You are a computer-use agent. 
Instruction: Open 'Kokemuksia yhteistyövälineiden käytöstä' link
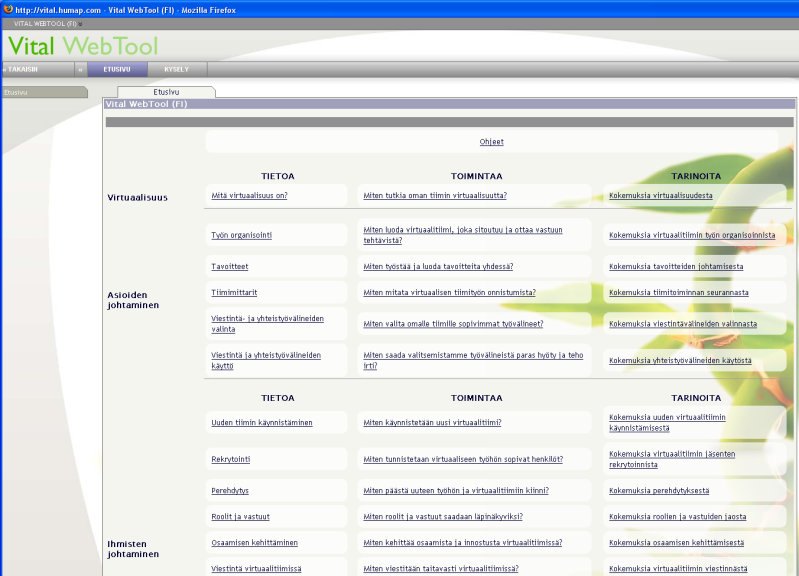click(680, 360)
